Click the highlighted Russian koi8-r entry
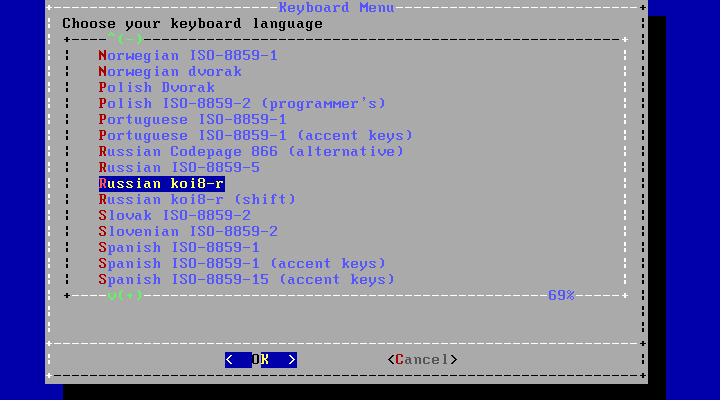The height and width of the screenshot is (400, 720). tap(162, 184)
